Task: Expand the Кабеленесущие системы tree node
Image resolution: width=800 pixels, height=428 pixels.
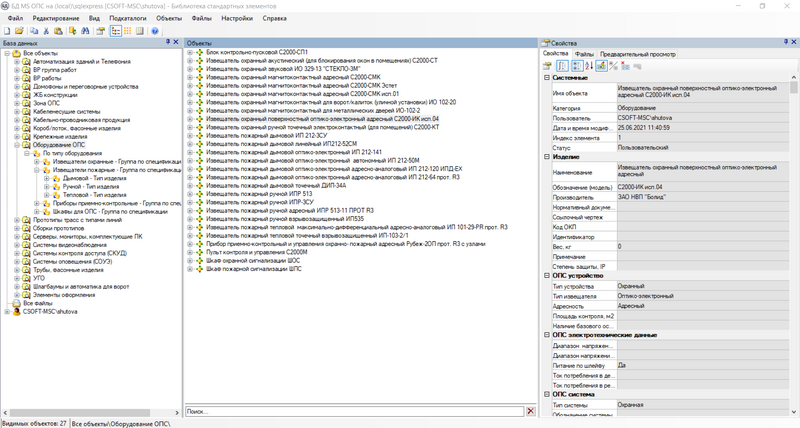Action: (x=17, y=111)
